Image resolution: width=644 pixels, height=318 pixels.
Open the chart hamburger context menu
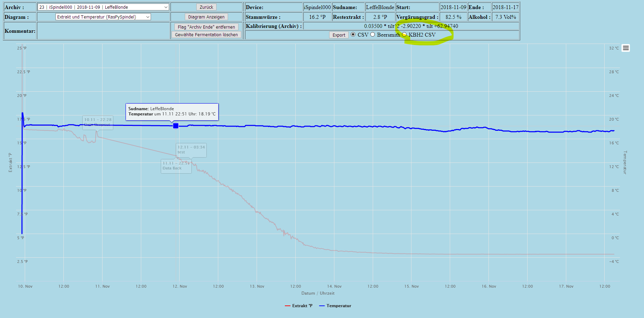[x=626, y=48]
